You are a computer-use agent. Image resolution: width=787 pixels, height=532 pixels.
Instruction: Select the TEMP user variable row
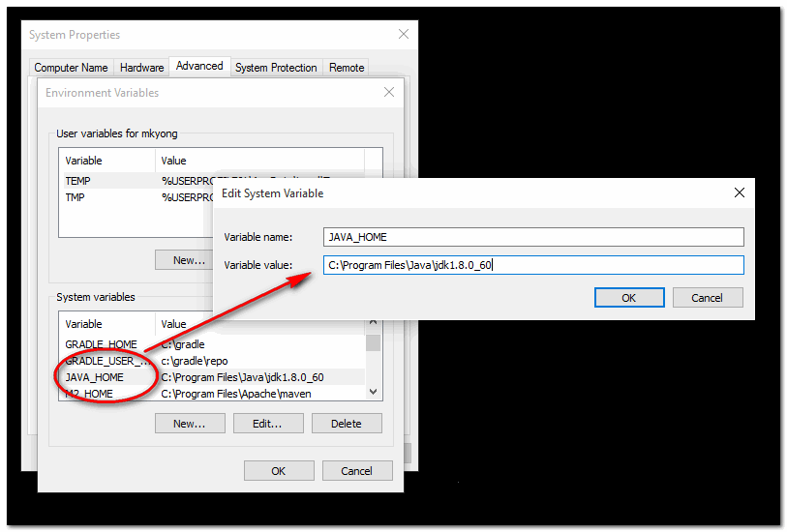pyautogui.click(x=137, y=181)
